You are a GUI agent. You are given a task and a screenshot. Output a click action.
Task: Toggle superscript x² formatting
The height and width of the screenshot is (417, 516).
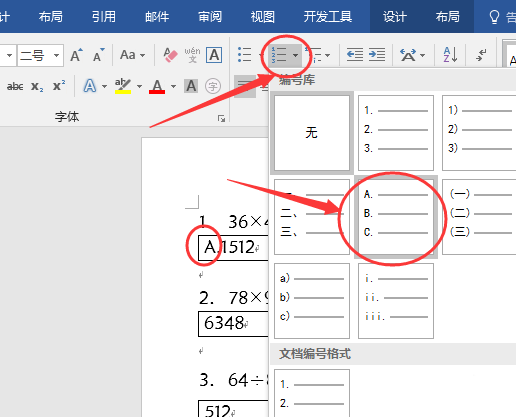59,86
